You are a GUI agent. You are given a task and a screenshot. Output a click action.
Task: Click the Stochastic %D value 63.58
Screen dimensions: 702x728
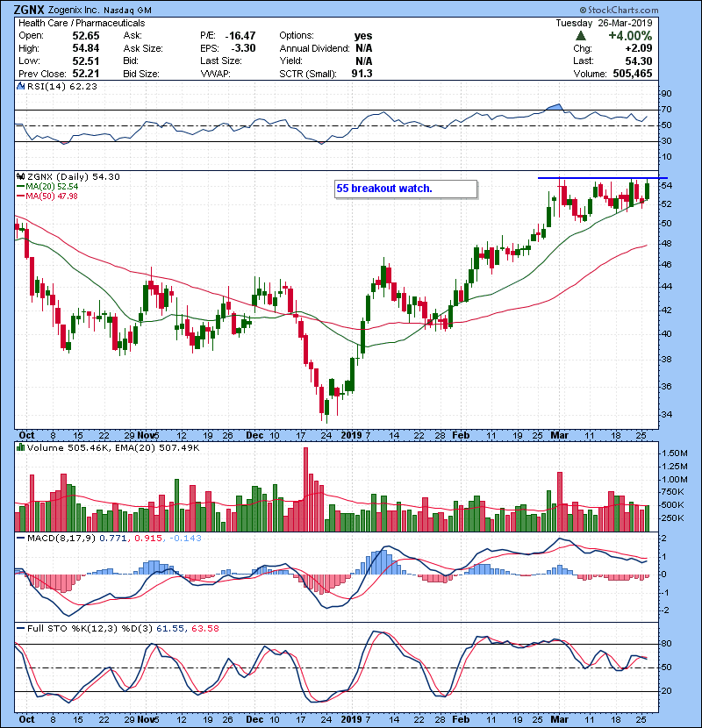point(204,628)
